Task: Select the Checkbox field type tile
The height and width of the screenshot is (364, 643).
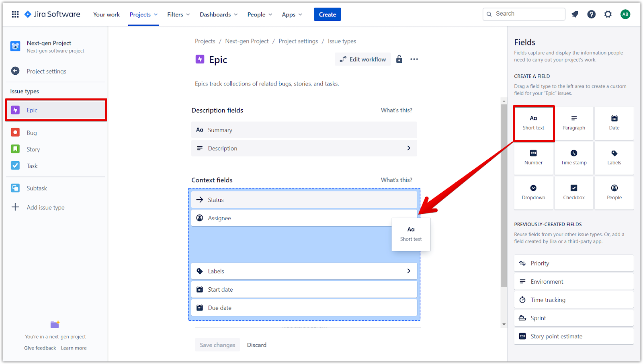Action: click(574, 193)
